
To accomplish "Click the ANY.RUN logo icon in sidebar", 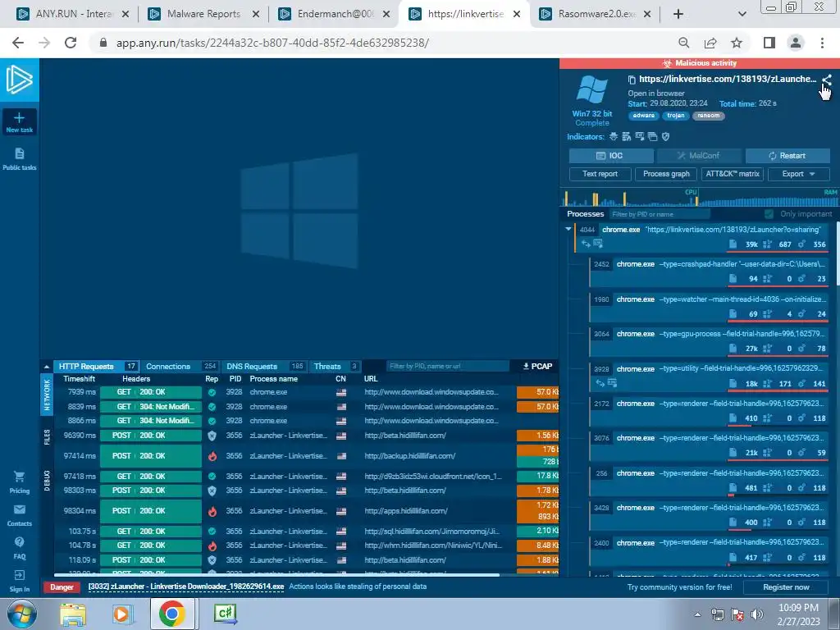I will 20,80.
